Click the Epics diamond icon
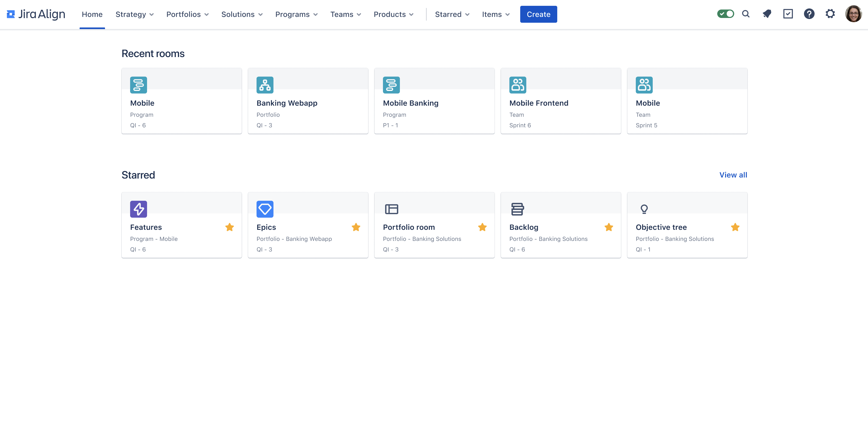 pyautogui.click(x=265, y=209)
